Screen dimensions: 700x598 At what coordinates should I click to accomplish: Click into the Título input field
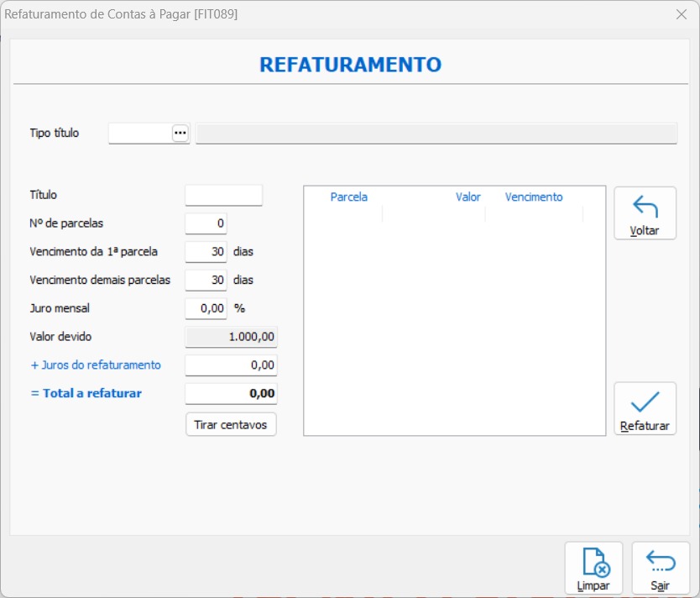223,195
